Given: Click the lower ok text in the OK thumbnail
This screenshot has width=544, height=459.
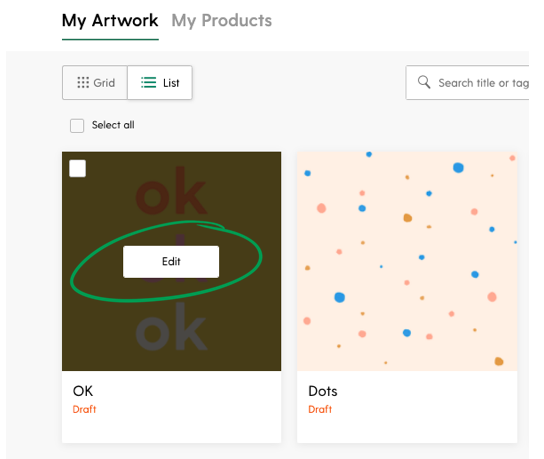Looking at the screenshot, I should click(171, 327).
